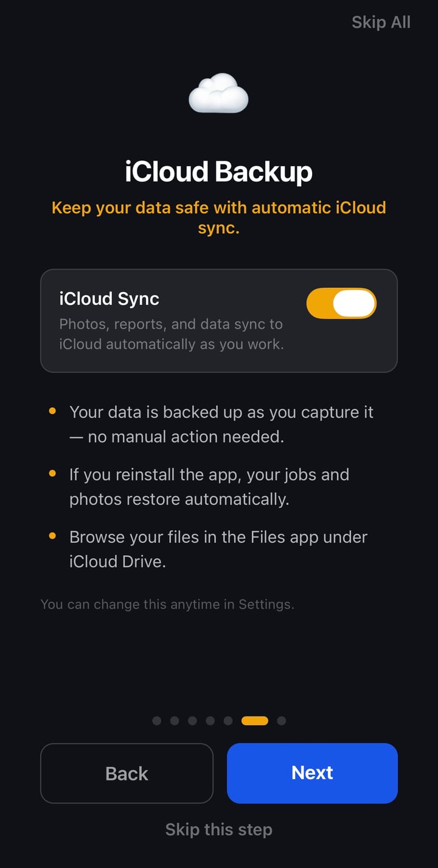This screenshot has height=868, width=438.
Task: Select the Skip this step link
Action: (218, 829)
